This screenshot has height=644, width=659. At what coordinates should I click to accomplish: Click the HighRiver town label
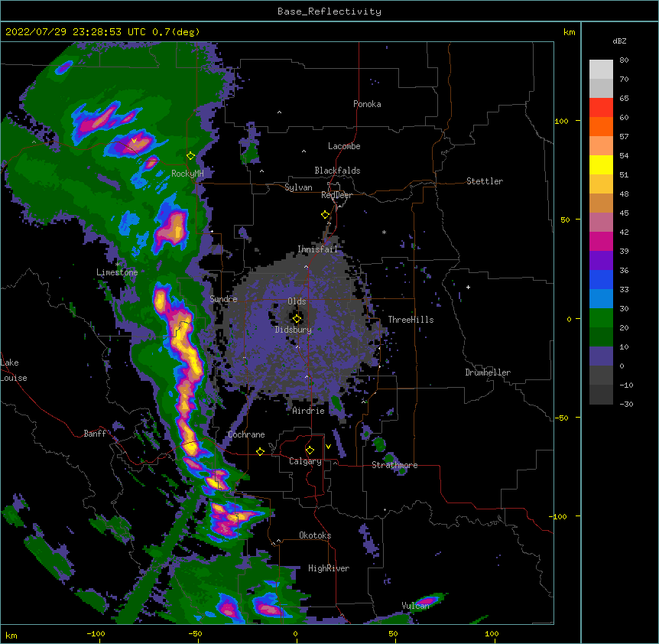(329, 568)
